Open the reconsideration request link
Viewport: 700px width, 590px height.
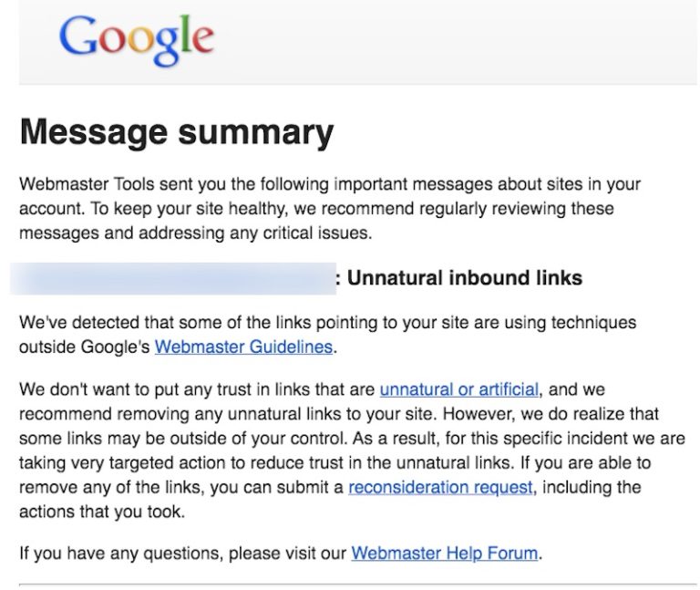440,487
